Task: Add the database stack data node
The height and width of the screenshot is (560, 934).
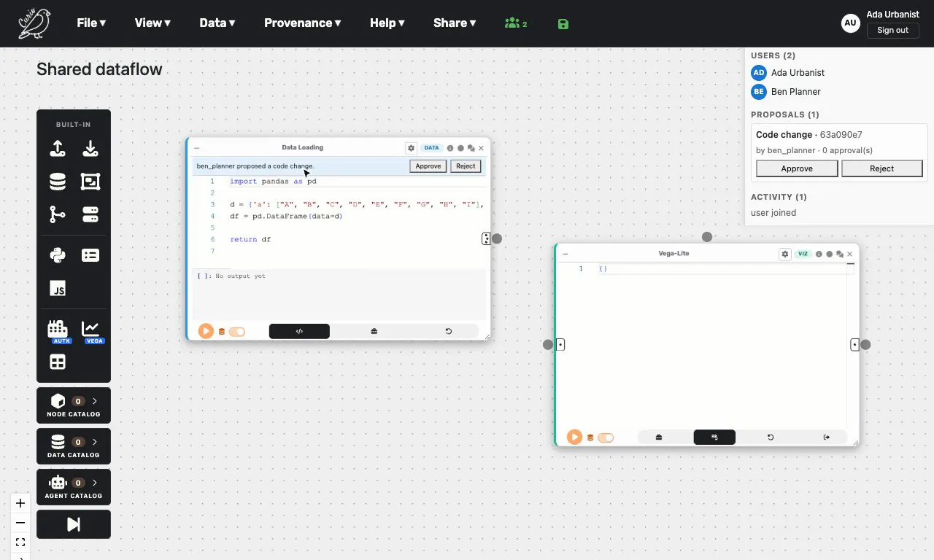Action: pos(58,182)
